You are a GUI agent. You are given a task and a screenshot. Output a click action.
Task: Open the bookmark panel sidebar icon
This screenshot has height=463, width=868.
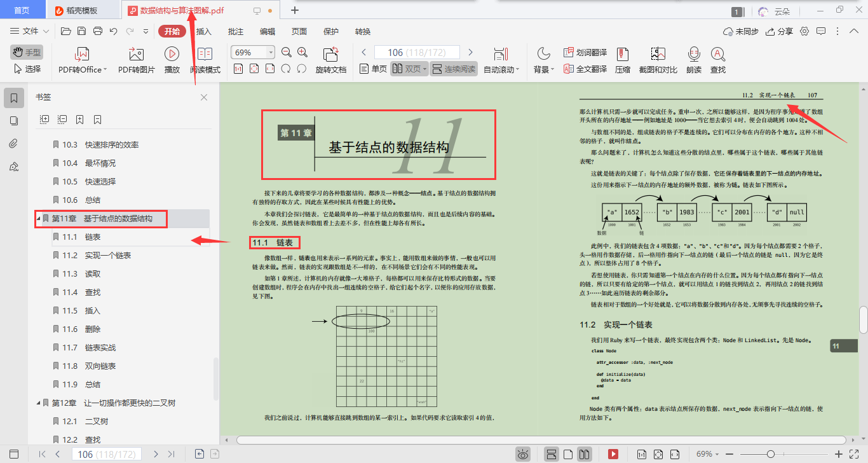coord(13,98)
